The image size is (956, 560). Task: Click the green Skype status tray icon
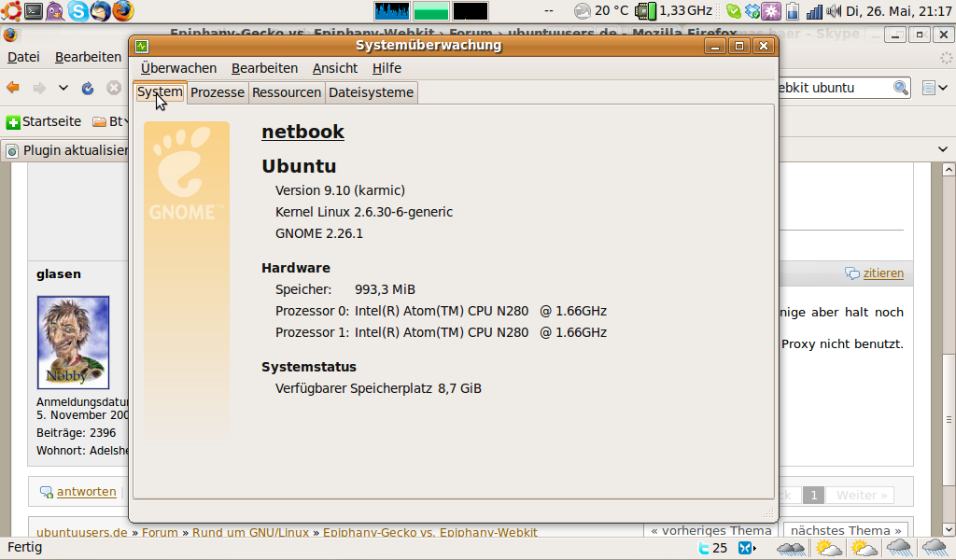(734, 11)
